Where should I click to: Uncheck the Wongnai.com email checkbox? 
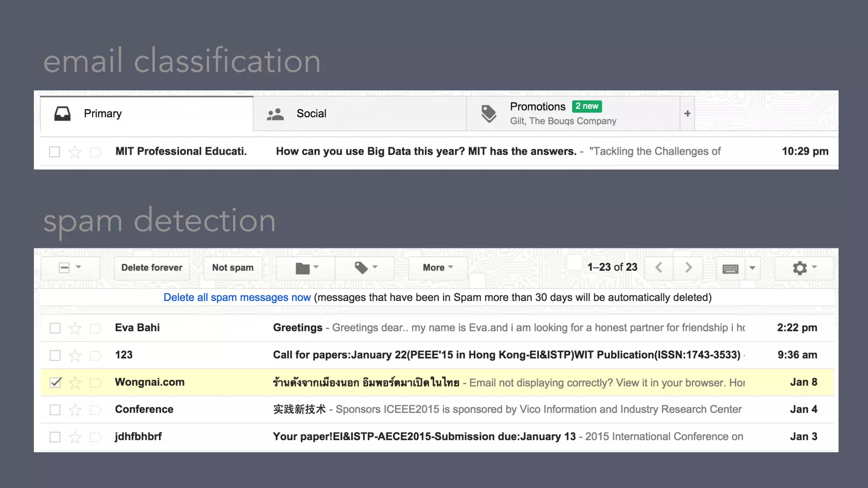pos(55,383)
